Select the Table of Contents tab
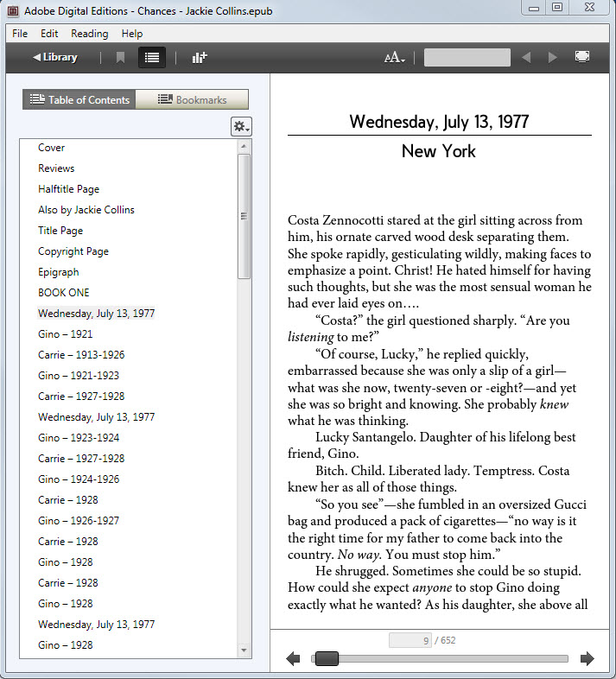 79,100
